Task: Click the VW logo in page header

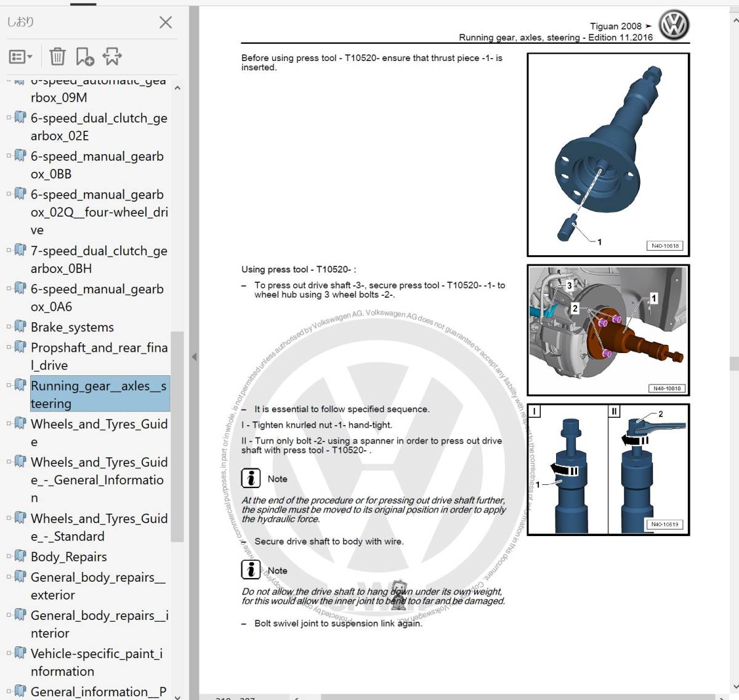Action: pyautogui.click(x=674, y=26)
